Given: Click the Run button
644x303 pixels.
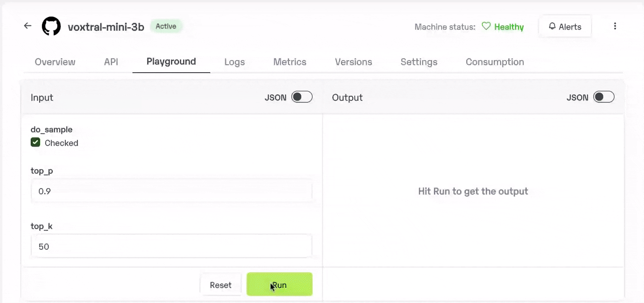Looking at the screenshot, I should [279, 285].
